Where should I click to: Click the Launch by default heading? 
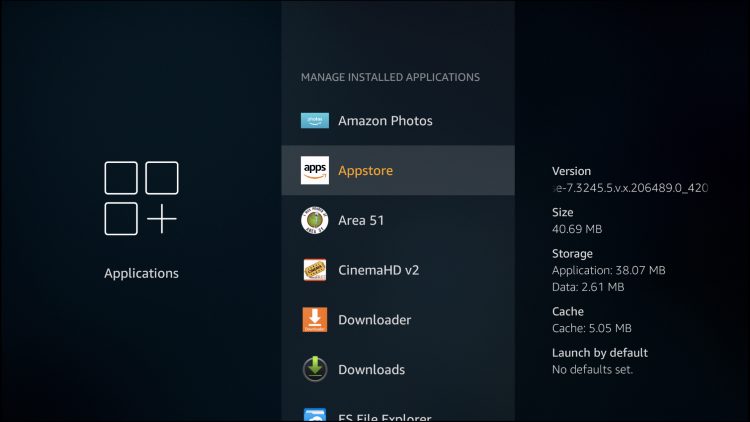point(600,353)
